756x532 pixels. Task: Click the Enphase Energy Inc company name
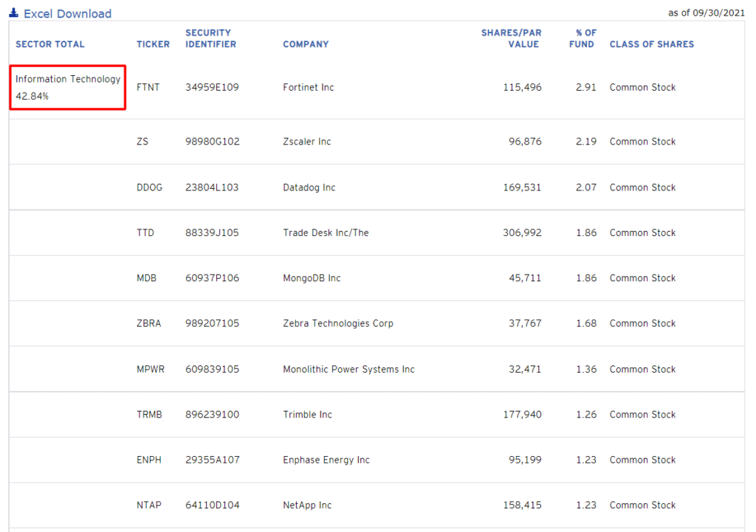[326, 460]
